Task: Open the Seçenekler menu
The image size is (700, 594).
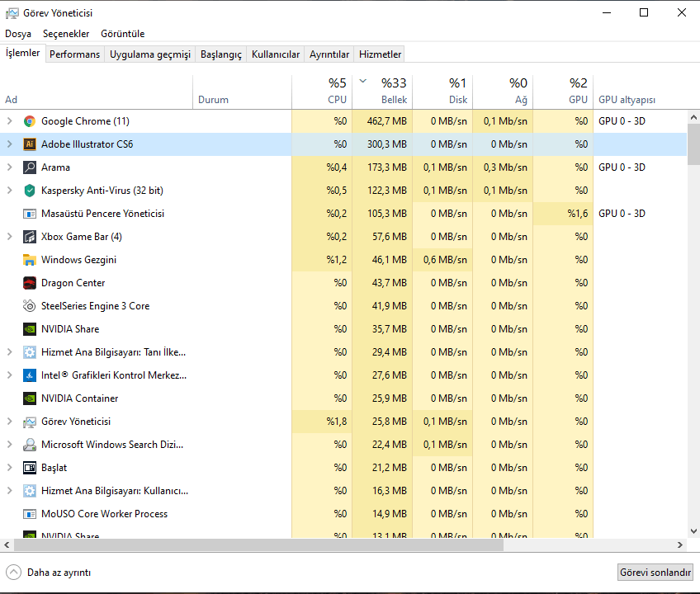Action: point(66,34)
